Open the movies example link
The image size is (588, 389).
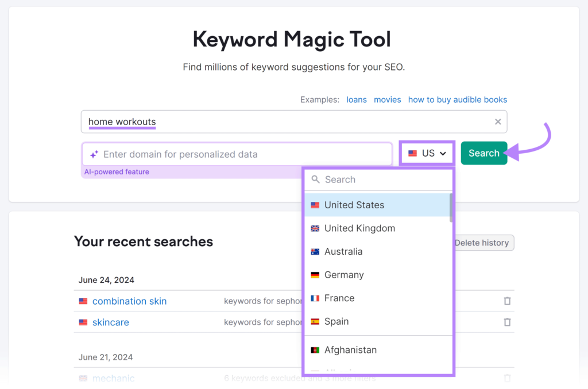pos(388,100)
